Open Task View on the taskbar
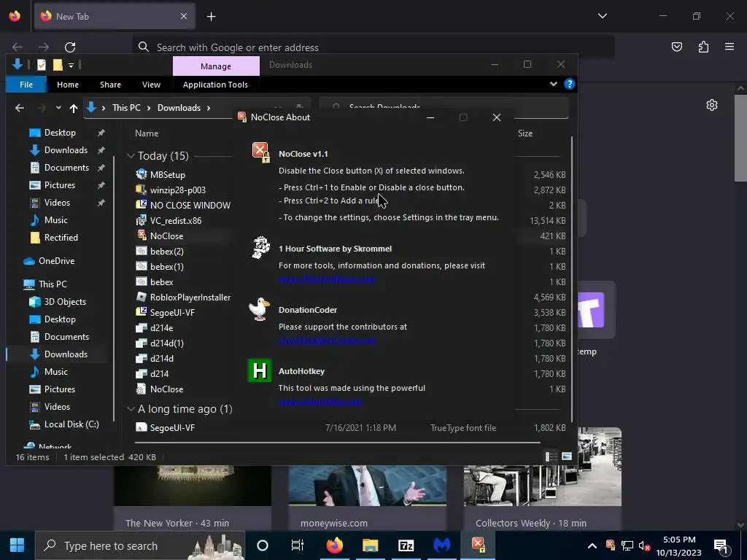This screenshot has width=747, height=560. [x=298, y=545]
